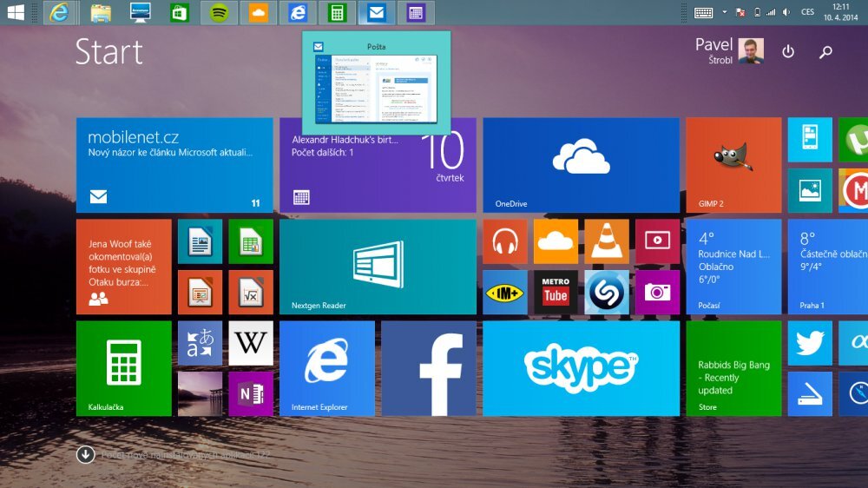The height and width of the screenshot is (488, 868).
Task: Show all apps with the down arrow
Action: [x=85, y=455]
